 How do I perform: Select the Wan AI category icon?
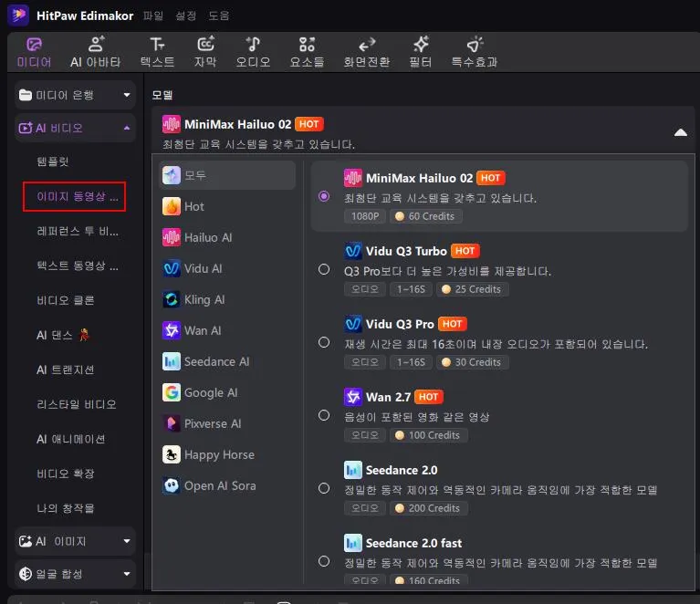click(172, 330)
